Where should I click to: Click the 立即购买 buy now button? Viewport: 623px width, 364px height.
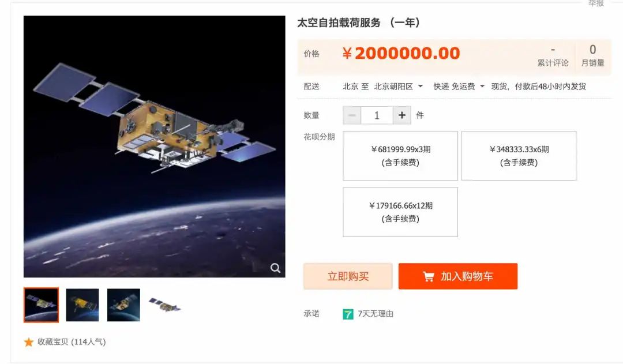[x=348, y=276]
